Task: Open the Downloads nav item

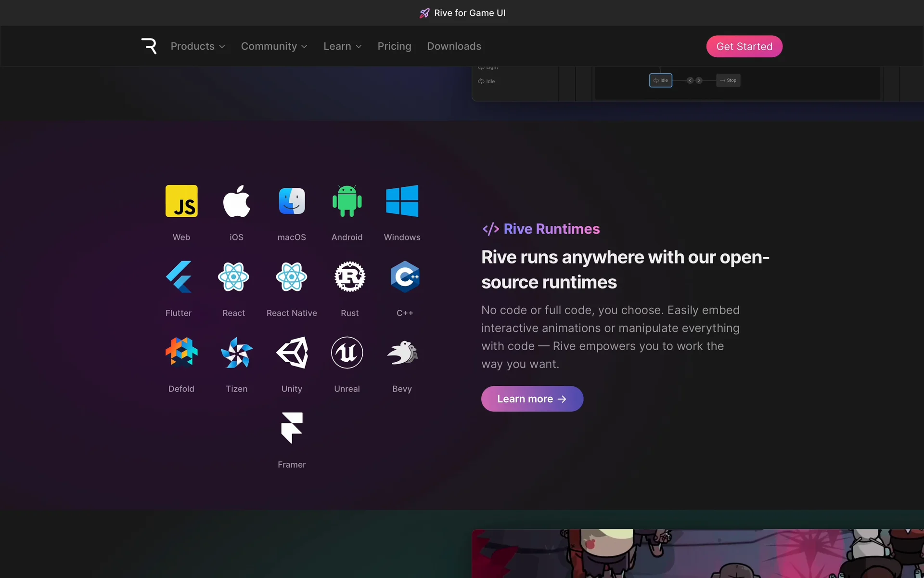Action: 454,46
